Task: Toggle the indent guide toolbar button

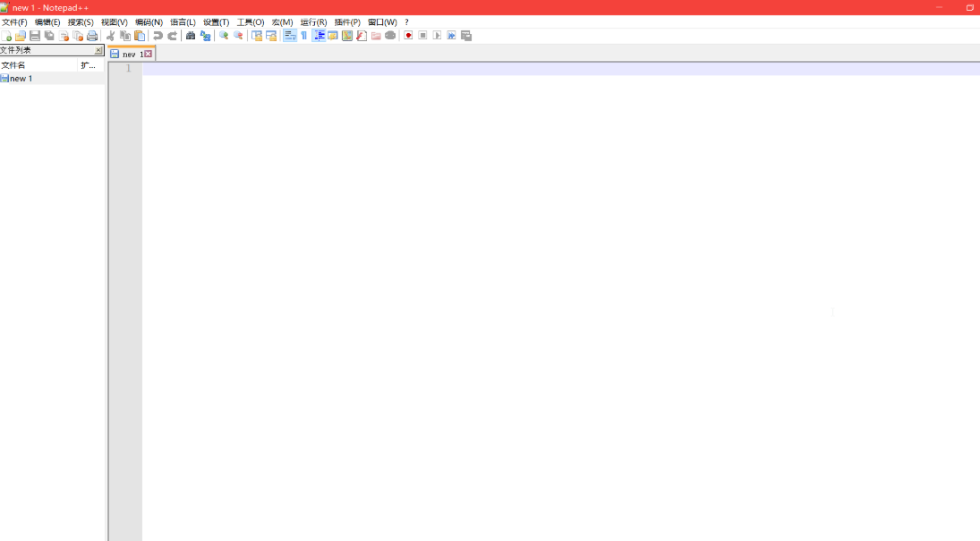Action: tap(319, 36)
